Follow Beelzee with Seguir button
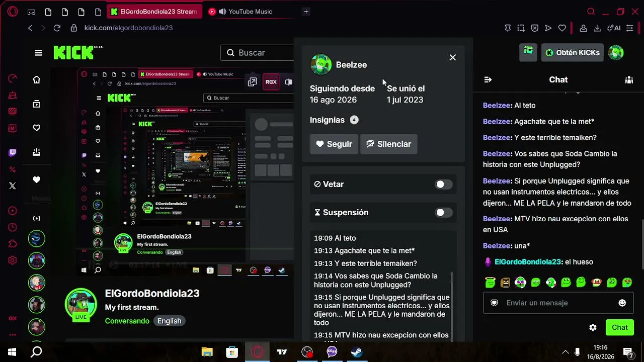The height and width of the screenshot is (362, 644). click(x=334, y=144)
